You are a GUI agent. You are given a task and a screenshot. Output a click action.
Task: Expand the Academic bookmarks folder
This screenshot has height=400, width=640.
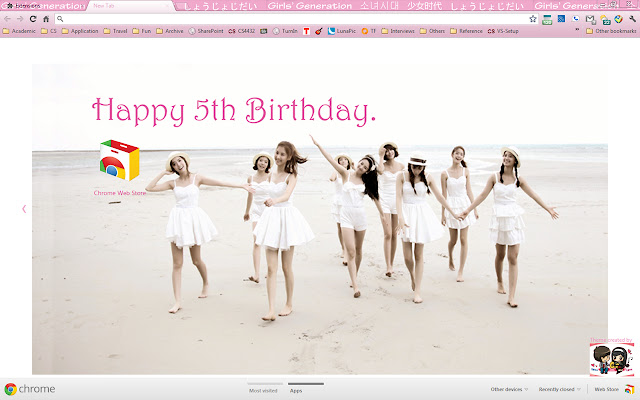click(x=19, y=31)
